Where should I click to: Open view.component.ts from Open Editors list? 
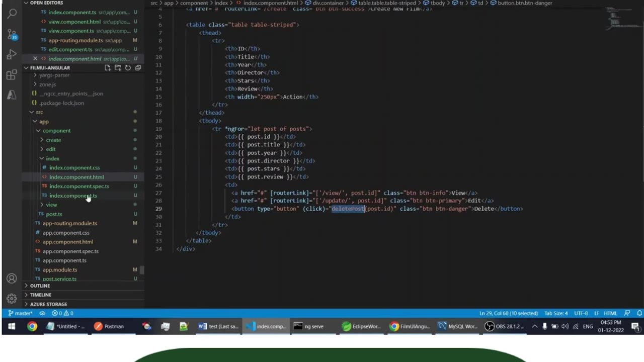pyautogui.click(x=71, y=31)
